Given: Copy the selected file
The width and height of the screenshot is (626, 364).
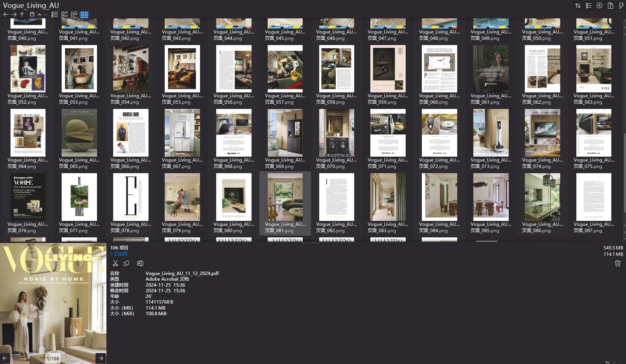Looking at the screenshot, I should [x=126, y=263].
